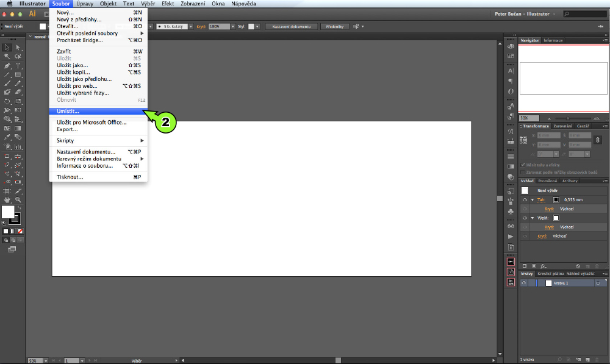
Task: Open the 'Skripty' submenu
Action: click(x=98, y=141)
